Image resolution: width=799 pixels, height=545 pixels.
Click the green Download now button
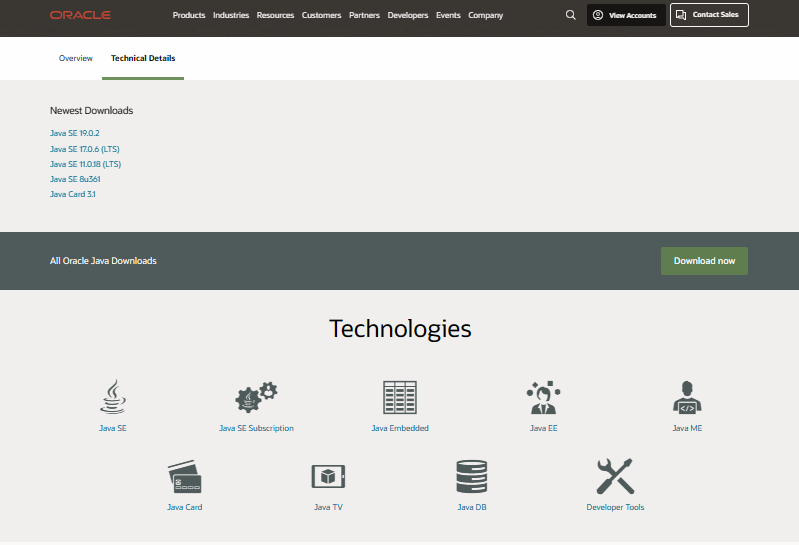[x=704, y=261]
